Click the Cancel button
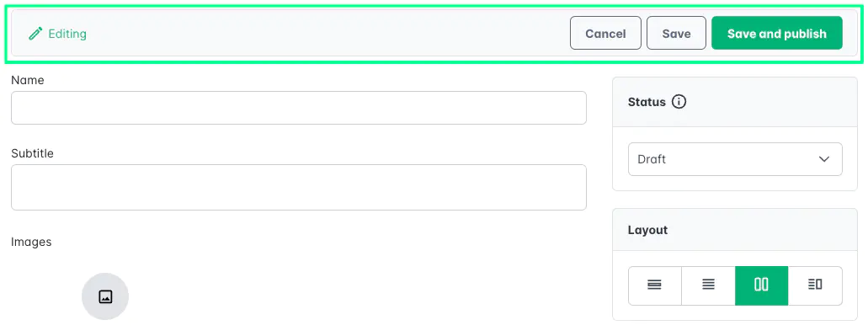Image resolution: width=868 pixels, height=336 pixels. [x=605, y=33]
